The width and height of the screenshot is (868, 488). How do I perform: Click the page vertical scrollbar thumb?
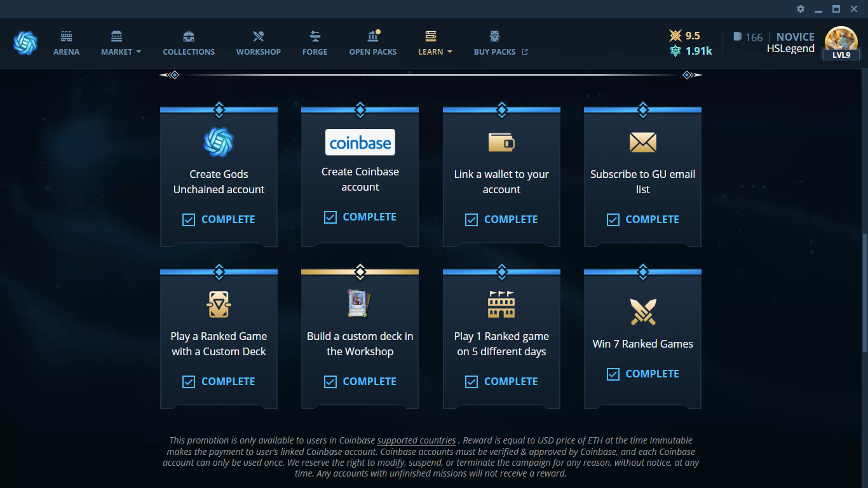pyautogui.click(x=864, y=292)
